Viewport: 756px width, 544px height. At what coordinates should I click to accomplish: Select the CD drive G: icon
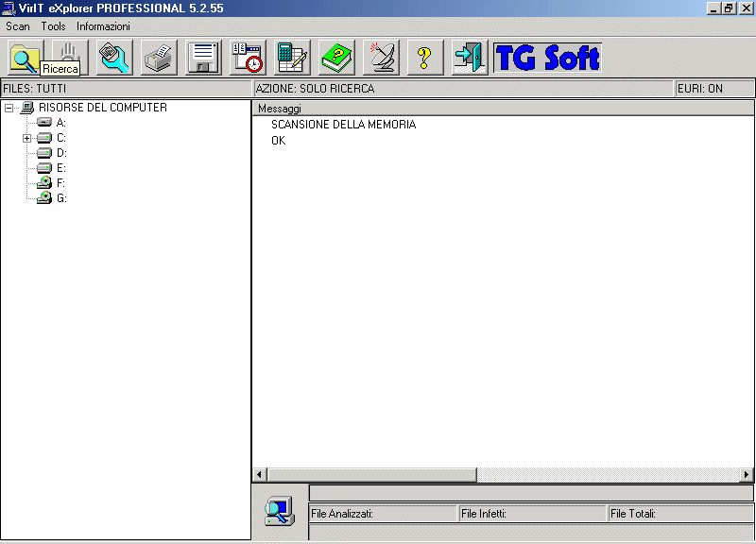tap(44, 197)
